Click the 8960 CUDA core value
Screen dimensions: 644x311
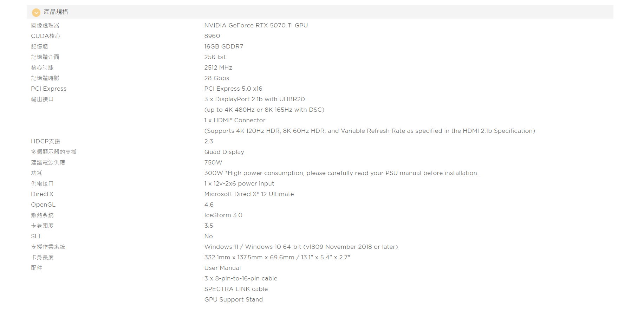point(212,36)
